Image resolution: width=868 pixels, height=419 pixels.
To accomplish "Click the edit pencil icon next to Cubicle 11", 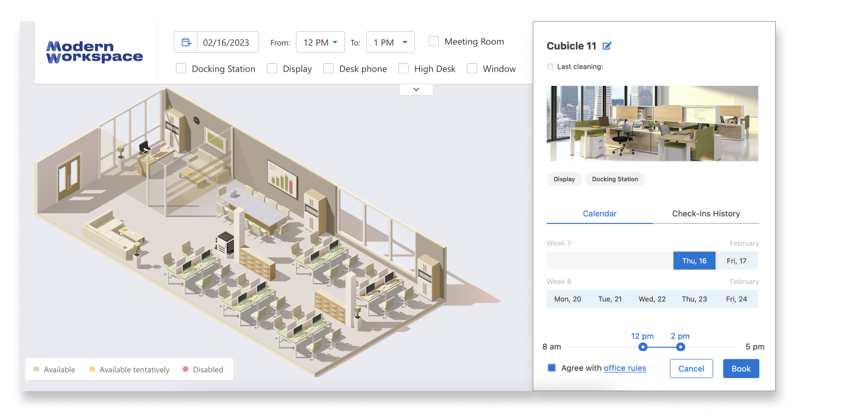I will (607, 46).
